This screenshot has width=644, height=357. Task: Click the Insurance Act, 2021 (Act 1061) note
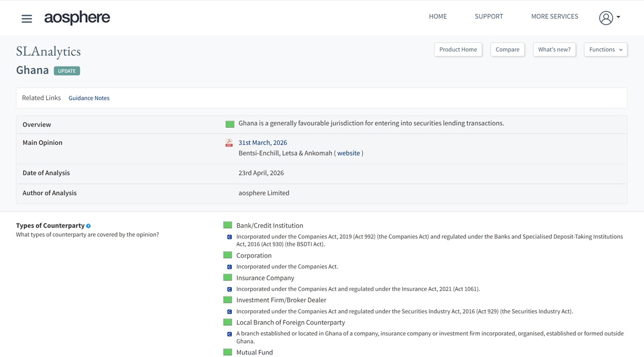point(358,289)
